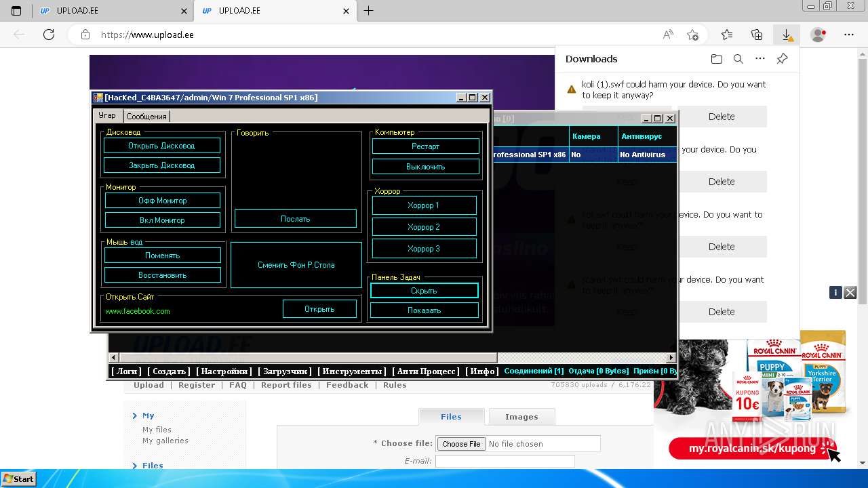Click Открыть site button

pyautogui.click(x=319, y=309)
